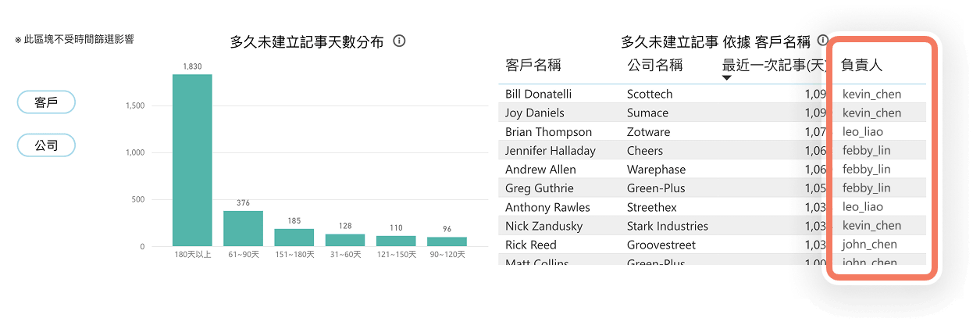Click the 90~120天 bar showing 96
This screenshot has height=329, width=980.
tap(447, 242)
